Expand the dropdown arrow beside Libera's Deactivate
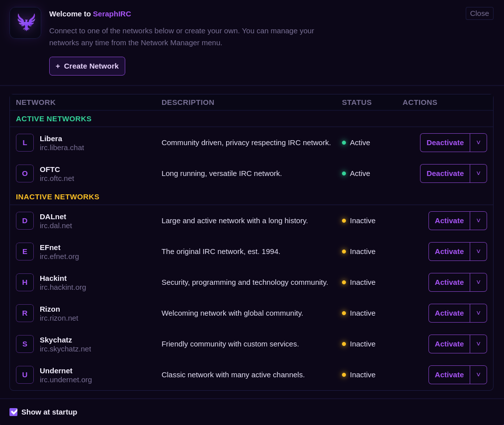 478,143
